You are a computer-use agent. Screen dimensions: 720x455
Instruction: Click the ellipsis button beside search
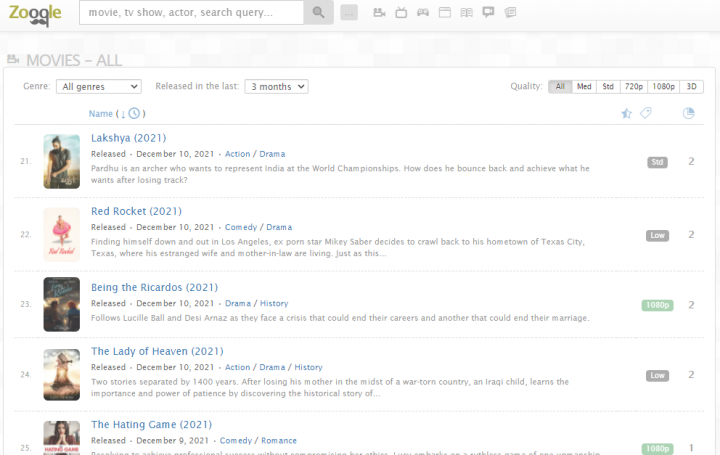[349, 13]
